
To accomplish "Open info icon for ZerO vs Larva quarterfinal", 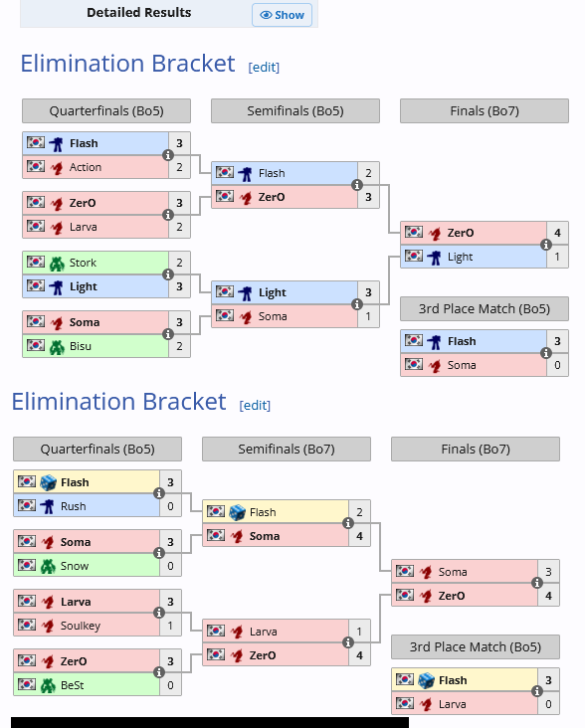I will [168, 215].
